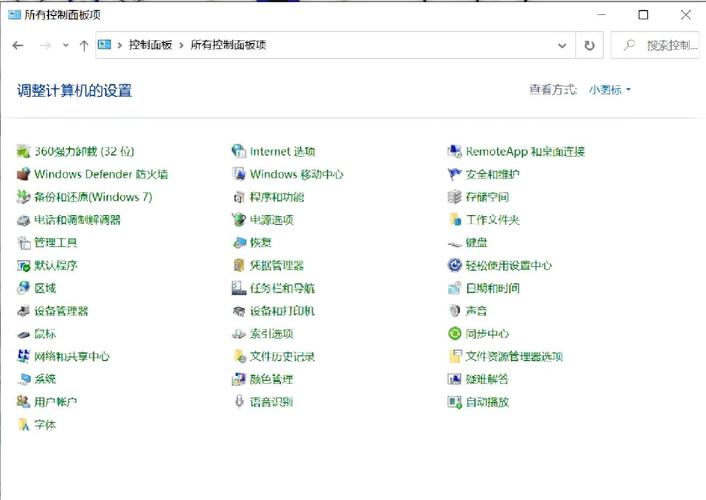Image resolution: width=706 pixels, height=500 pixels.
Task: Click 控制面板 in the address breadcrumb
Action: [150, 45]
